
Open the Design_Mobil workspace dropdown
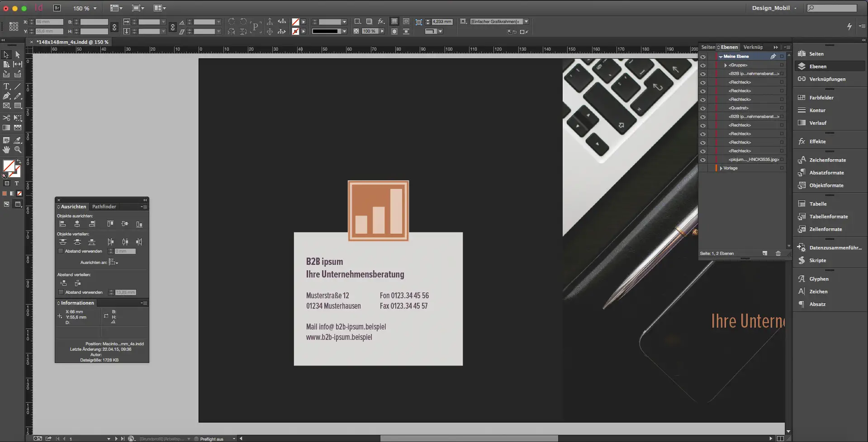(774, 8)
